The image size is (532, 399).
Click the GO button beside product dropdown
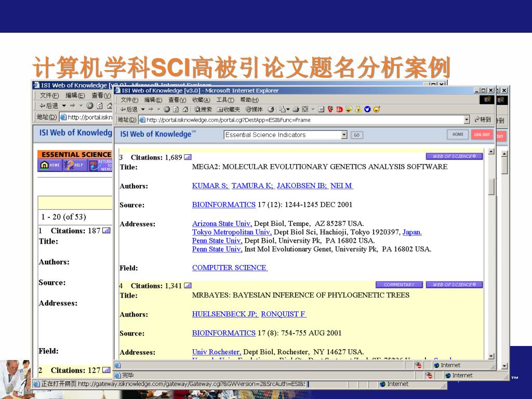pyautogui.click(x=356, y=135)
